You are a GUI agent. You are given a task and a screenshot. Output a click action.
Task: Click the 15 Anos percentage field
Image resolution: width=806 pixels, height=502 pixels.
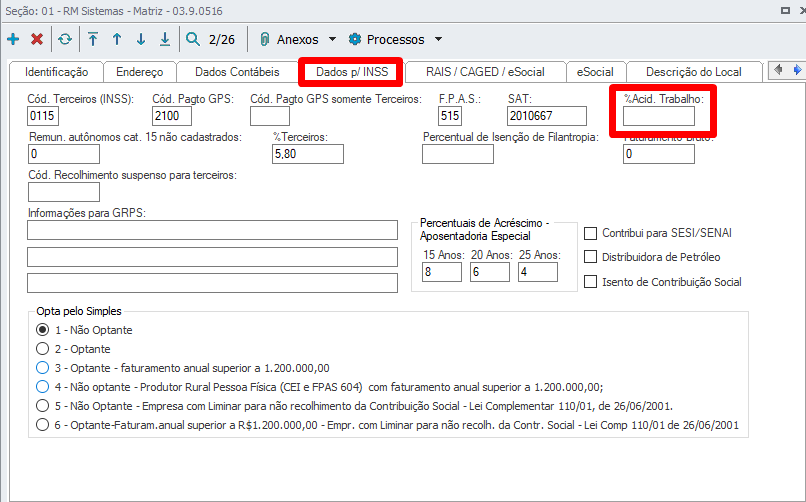[x=442, y=272]
